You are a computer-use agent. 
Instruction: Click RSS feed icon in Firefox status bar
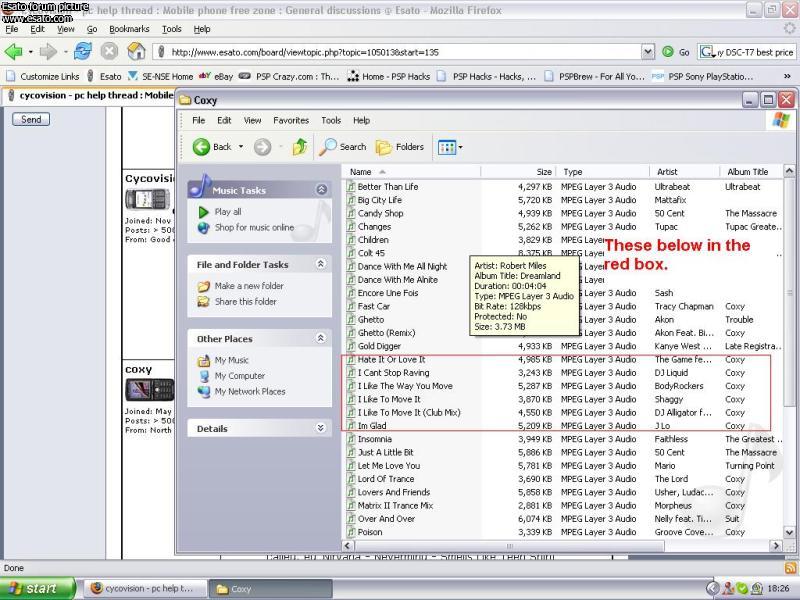pyautogui.click(x=790, y=568)
